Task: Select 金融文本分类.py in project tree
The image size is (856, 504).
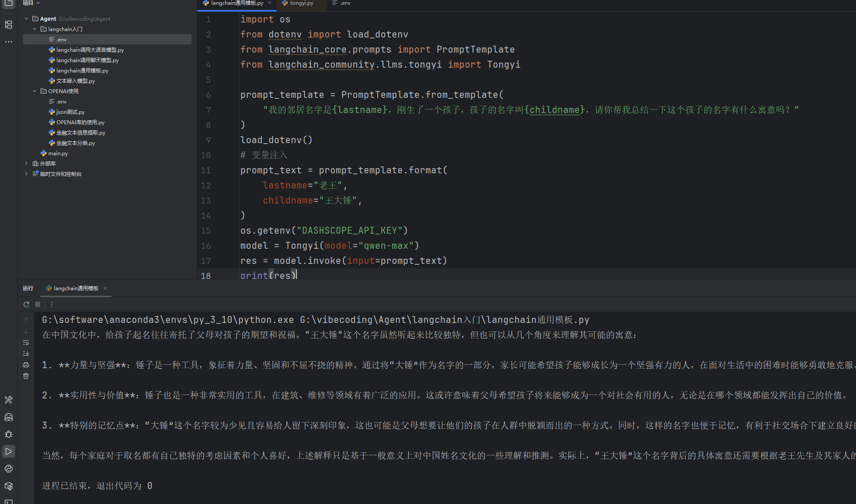Action: click(76, 143)
